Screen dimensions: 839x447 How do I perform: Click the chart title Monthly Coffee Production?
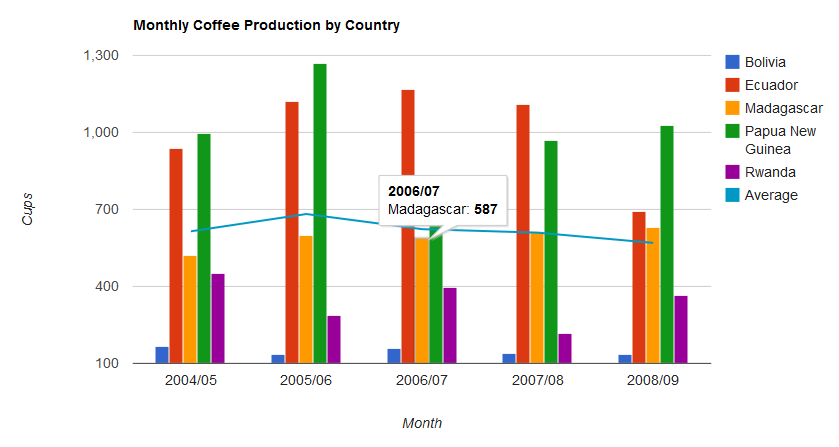(266, 25)
